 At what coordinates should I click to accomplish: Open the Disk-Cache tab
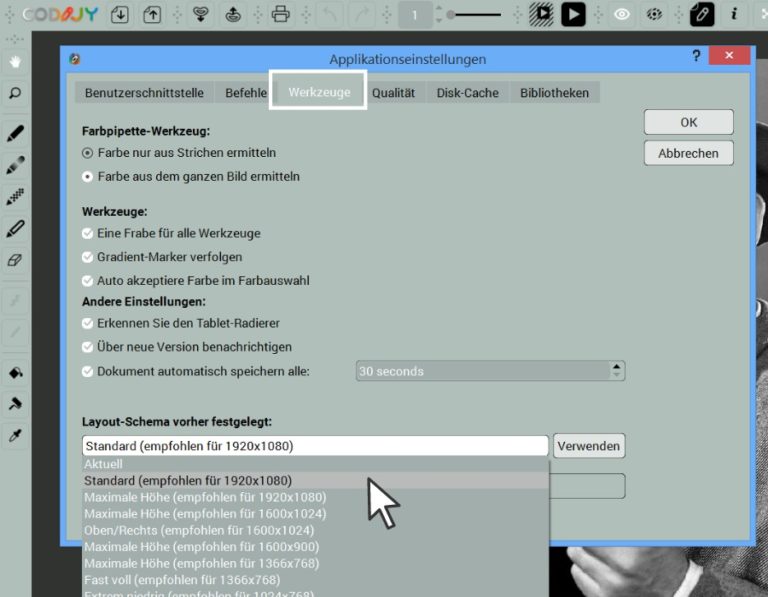click(x=467, y=93)
